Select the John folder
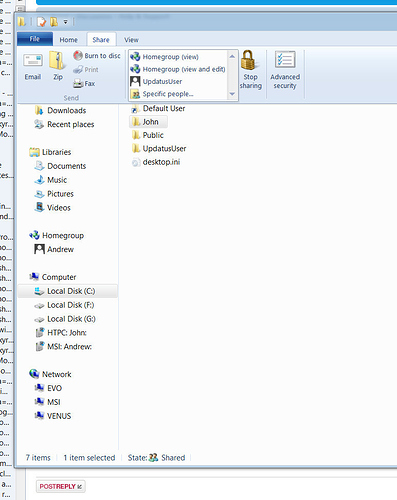Image resolution: width=397 pixels, height=500 pixels. 148,122
